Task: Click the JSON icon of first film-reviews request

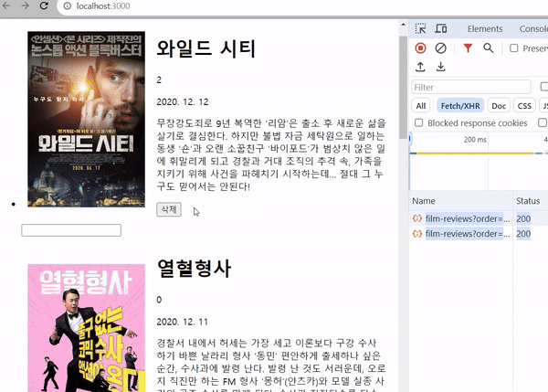Action: pyautogui.click(x=417, y=218)
